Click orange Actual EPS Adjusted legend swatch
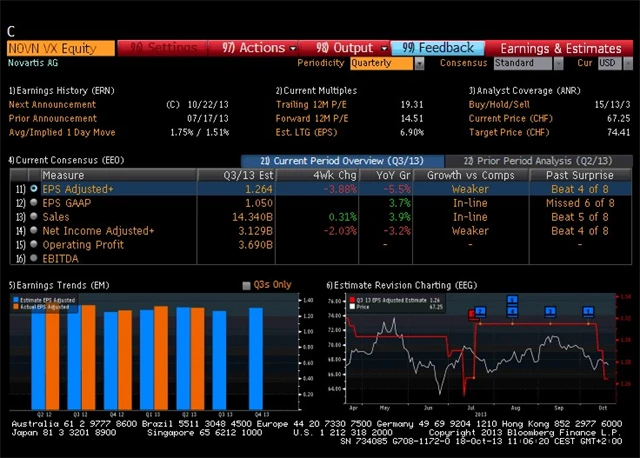 point(16,307)
